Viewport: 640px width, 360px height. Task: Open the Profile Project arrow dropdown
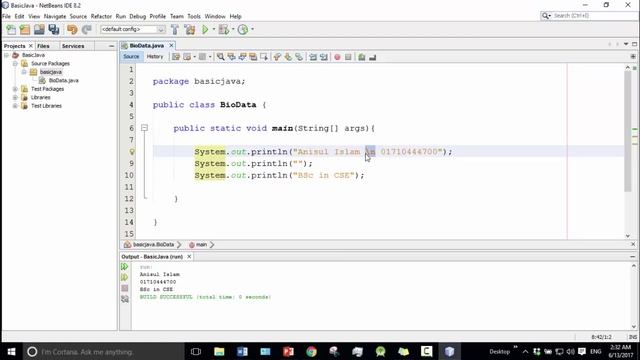coord(252,29)
